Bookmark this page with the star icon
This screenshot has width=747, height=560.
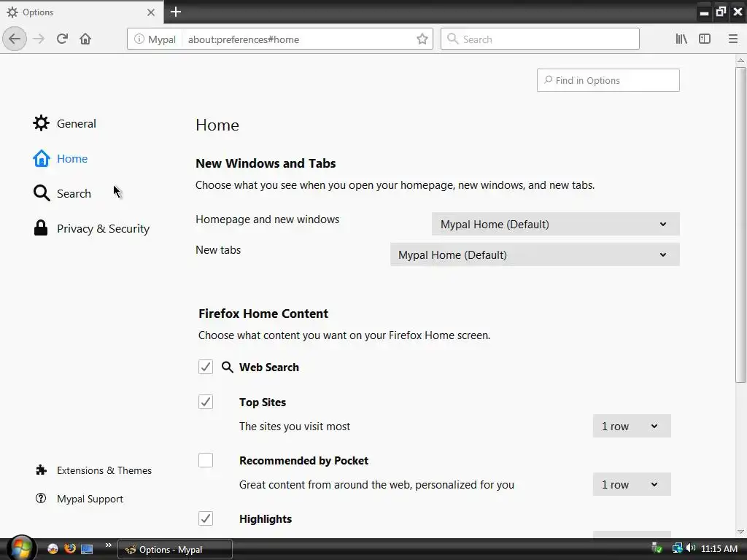[x=422, y=39]
